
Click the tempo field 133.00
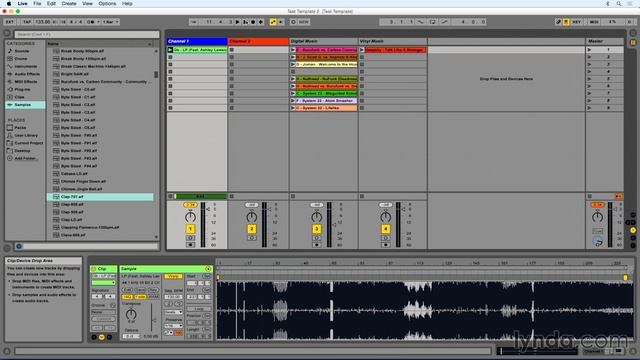point(42,22)
